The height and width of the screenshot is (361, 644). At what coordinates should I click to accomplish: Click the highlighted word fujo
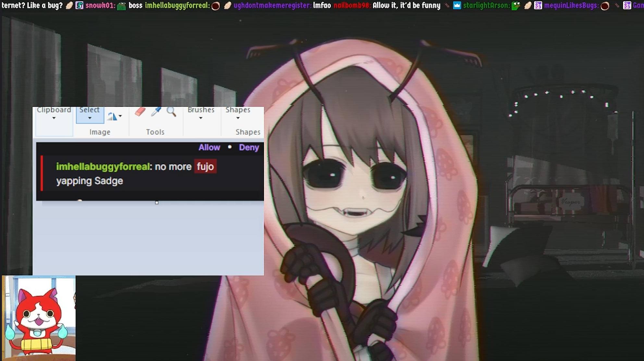pyautogui.click(x=205, y=167)
